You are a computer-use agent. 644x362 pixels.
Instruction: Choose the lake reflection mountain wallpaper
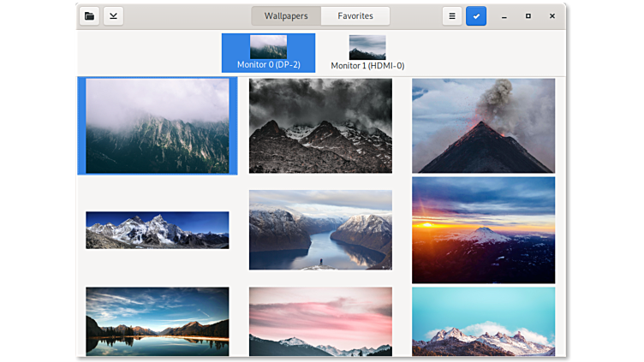158,321
